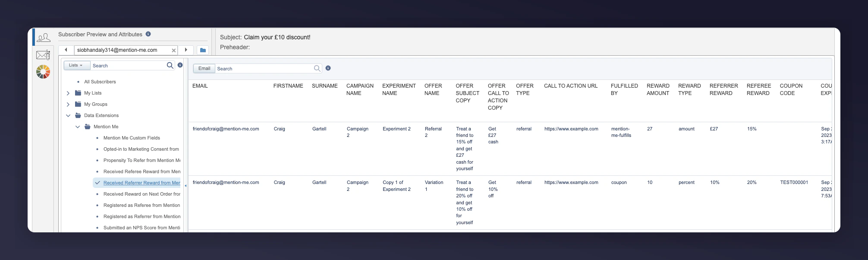Collapse the Mention Me folder
Image resolution: width=868 pixels, height=260 pixels.
point(78,127)
